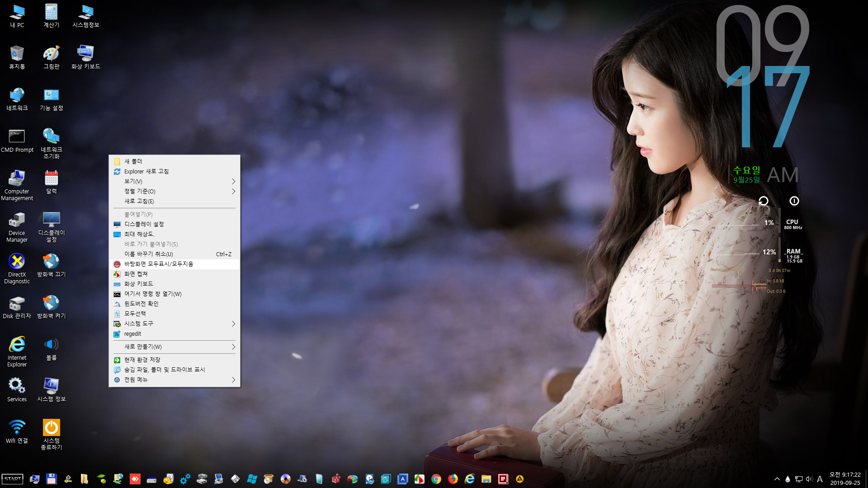The width and height of the screenshot is (868, 488).
Task: Select 새 폴더 in context menu
Action: click(175, 161)
